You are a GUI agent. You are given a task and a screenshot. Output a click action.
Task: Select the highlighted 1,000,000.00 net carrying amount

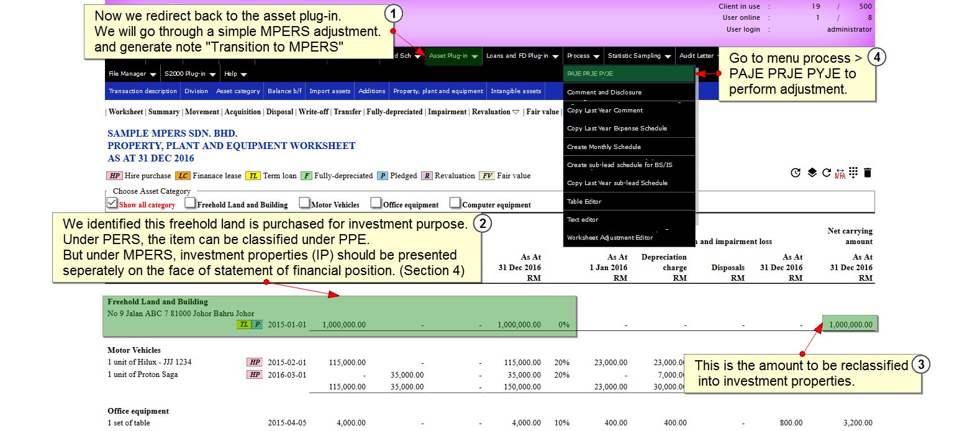point(850,324)
